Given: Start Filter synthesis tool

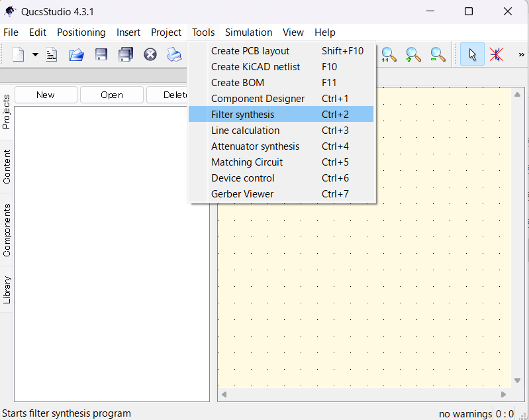Looking at the screenshot, I should coord(281,115).
